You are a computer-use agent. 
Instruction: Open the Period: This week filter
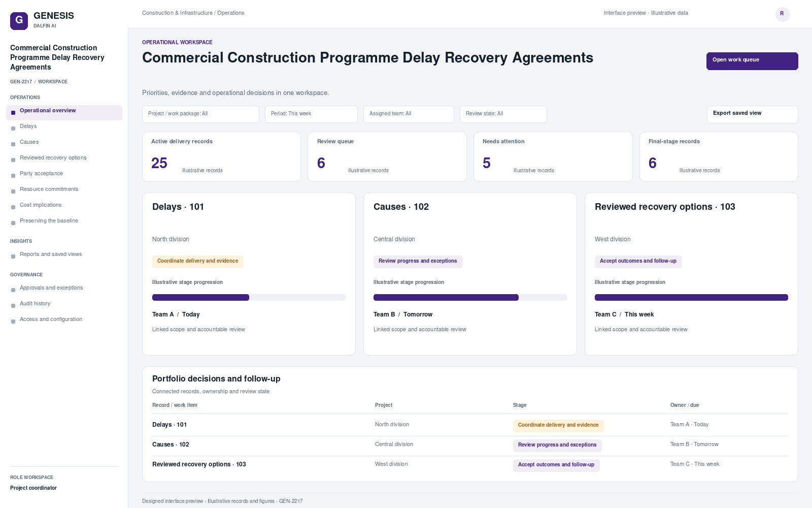click(x=311, y=114)
